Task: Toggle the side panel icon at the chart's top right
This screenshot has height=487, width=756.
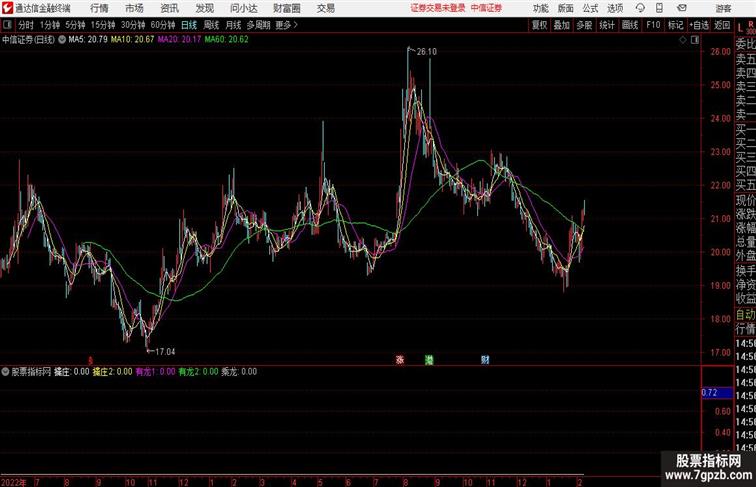Action: 695,40
